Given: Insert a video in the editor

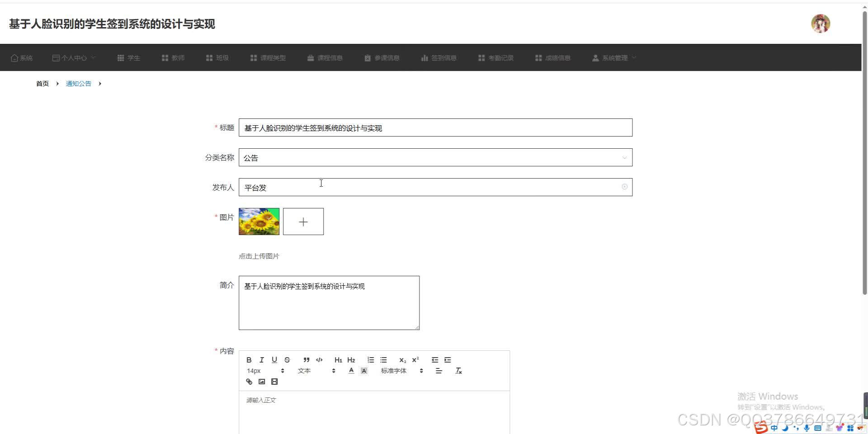Looking at the screenshot, I should coord(274,382).
